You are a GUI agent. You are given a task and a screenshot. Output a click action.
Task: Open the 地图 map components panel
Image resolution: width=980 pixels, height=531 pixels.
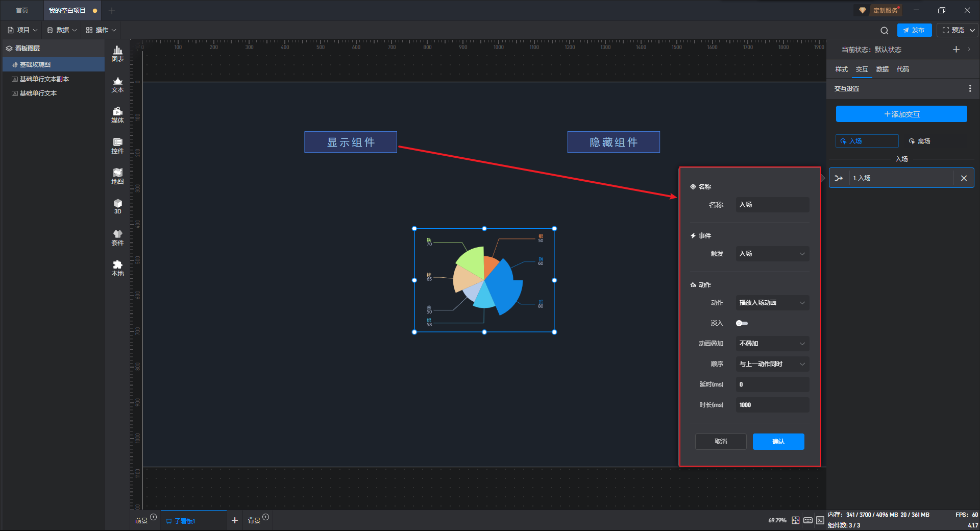point(117,176)
